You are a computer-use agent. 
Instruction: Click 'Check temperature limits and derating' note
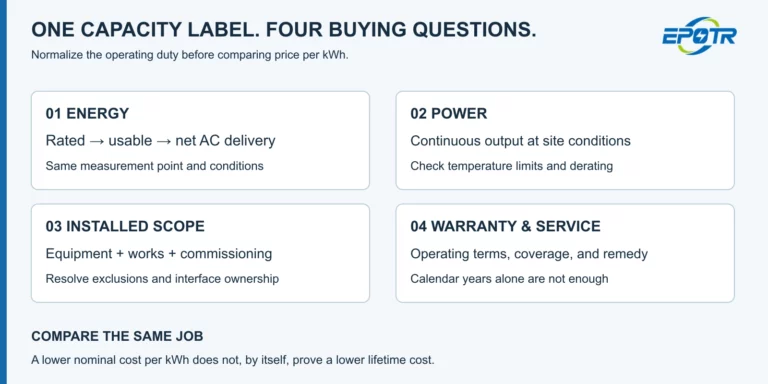tap(511, 166)
